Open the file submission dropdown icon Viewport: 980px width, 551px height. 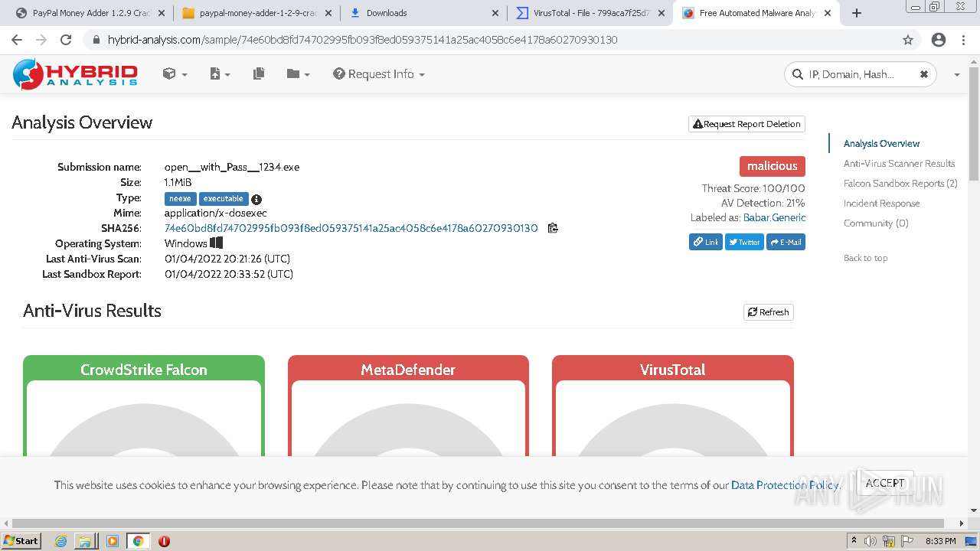pyautogui.click(x=220, y=74)
